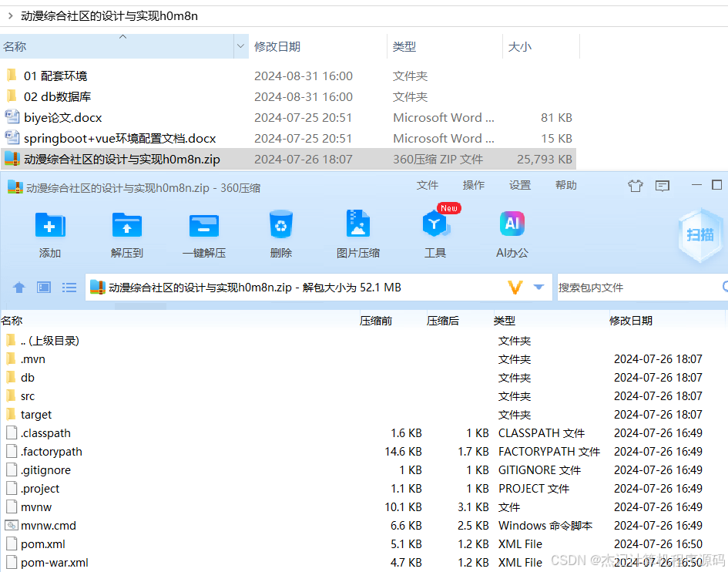Click the up-arrow parent directory icon

[x=18, y=287]
